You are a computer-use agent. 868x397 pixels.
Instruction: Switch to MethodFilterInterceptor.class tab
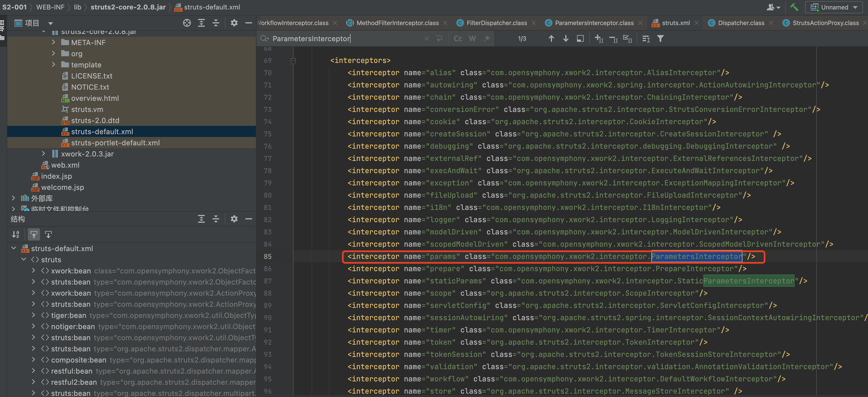[397, 23]
